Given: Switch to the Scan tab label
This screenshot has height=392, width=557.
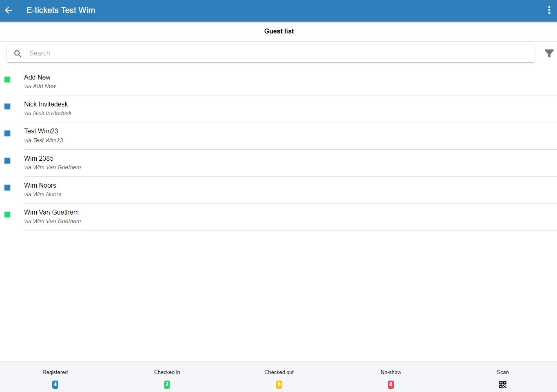Looking at the screenshot, I should 503,372.
